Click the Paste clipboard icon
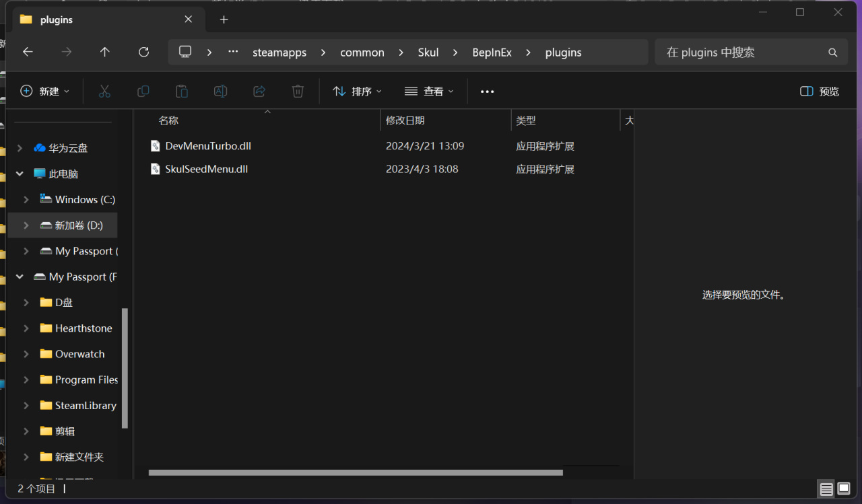The width and height of the screenshot is (862, 504). [182, 91]
